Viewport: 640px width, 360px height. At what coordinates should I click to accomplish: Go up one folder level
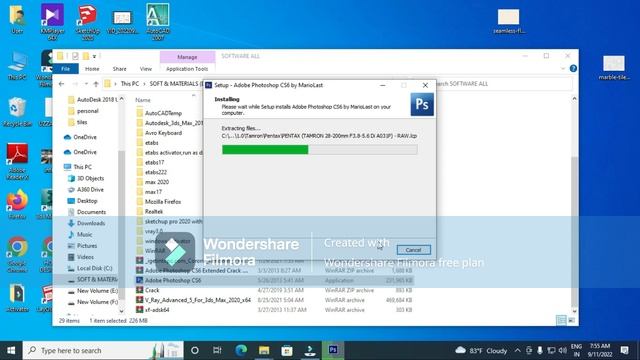(x=96, y=84)
